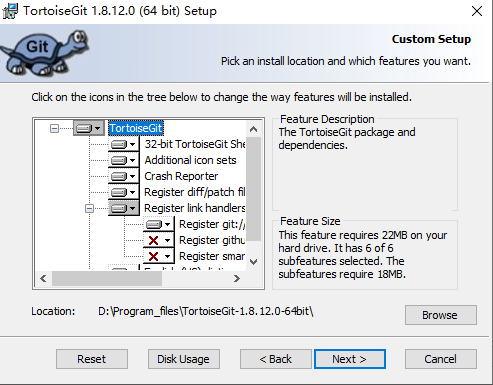
Task: Select the Crash Reporter tree item
Action: point(181,176)
